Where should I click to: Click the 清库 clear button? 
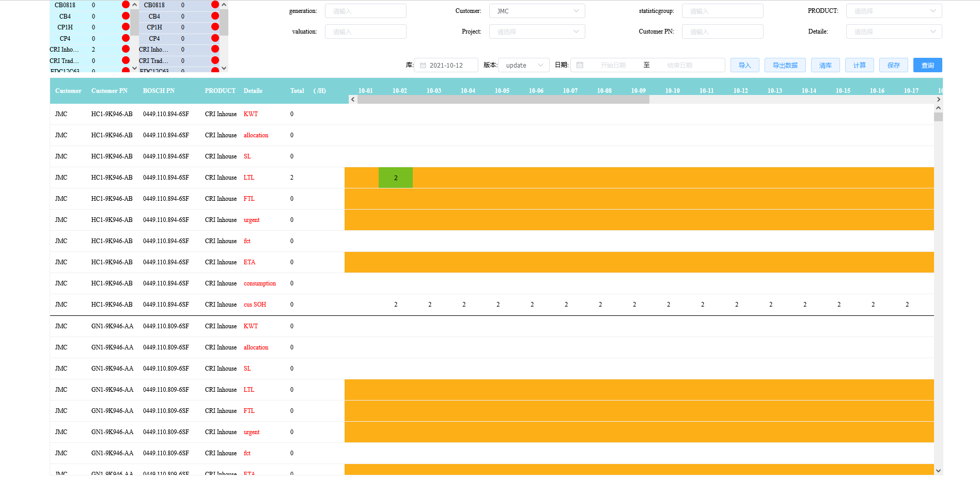825,65
